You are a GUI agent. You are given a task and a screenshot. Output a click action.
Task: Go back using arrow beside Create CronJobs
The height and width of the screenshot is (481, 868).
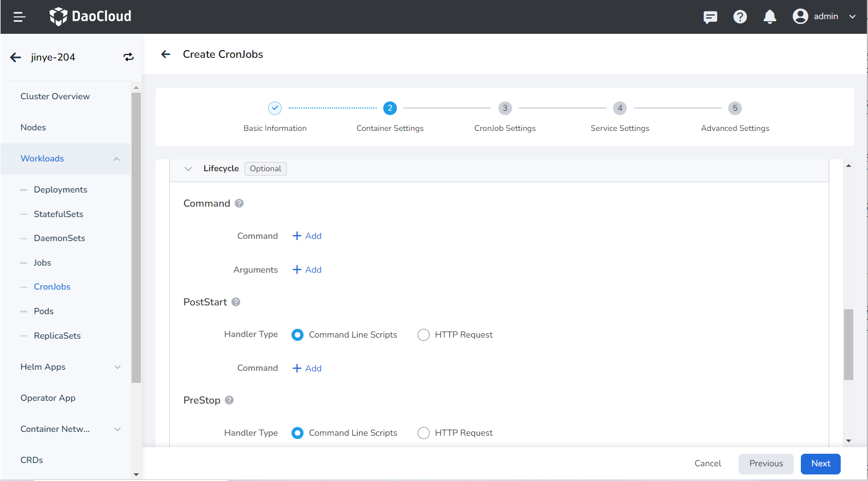coord(166,54)
